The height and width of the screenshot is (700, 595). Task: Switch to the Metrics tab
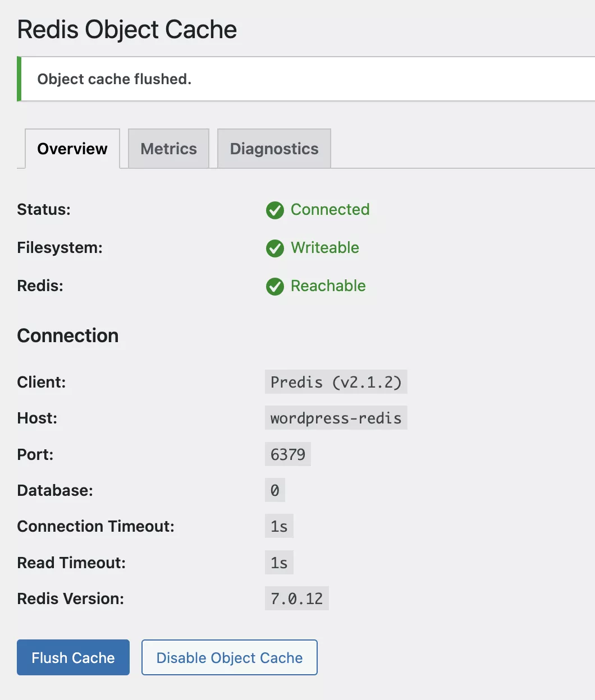[168, 149]
